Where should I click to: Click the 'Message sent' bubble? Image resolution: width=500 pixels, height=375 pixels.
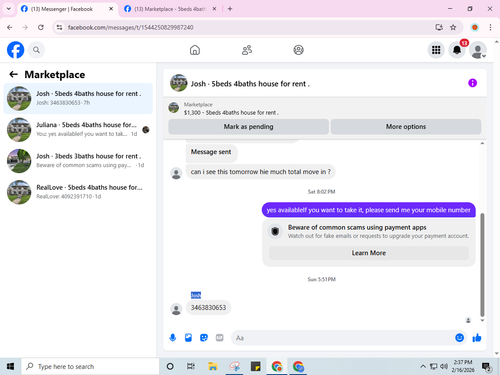coord(211,152)
